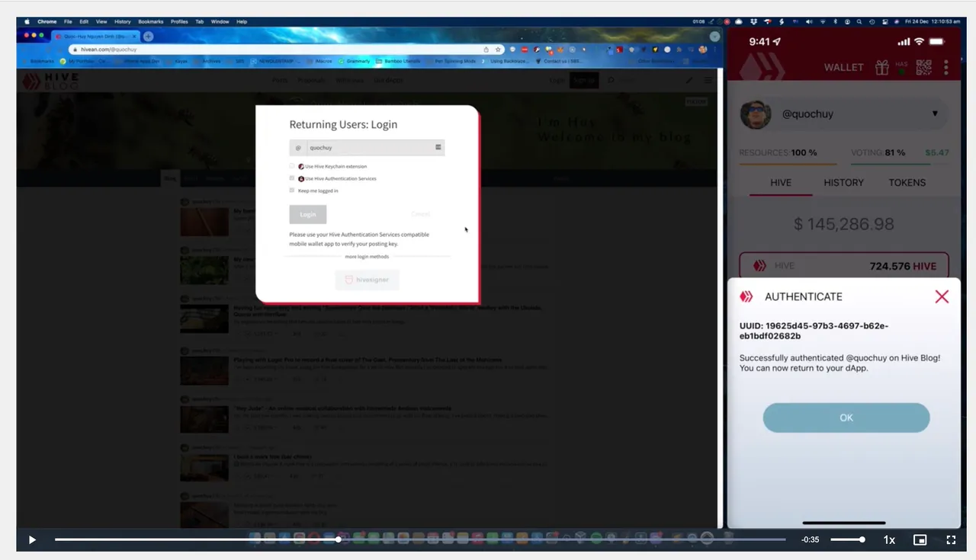Open the Chrome menu in macOS menu bar
Screen dimensions: 976x560
pos(47,21)
